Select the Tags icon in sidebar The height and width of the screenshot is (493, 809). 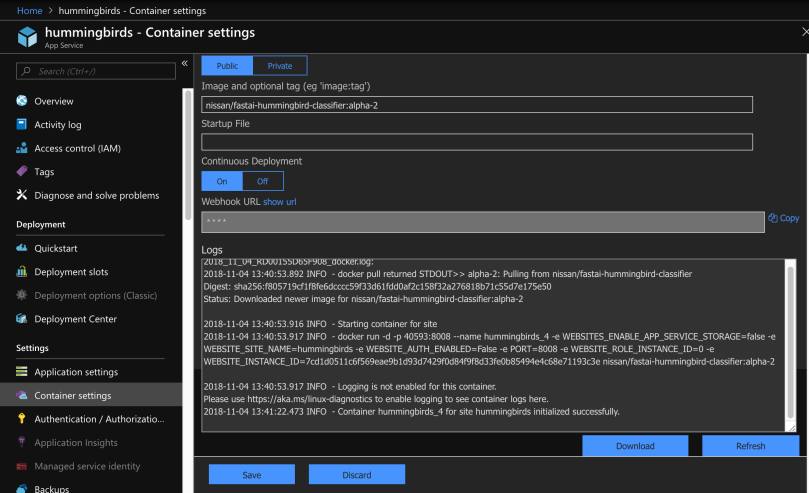tap(22, 172)
